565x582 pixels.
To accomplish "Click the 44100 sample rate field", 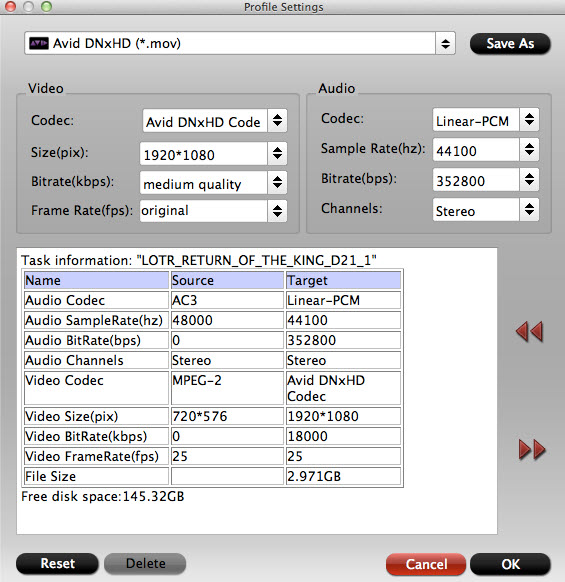I will tap(476, 150).
